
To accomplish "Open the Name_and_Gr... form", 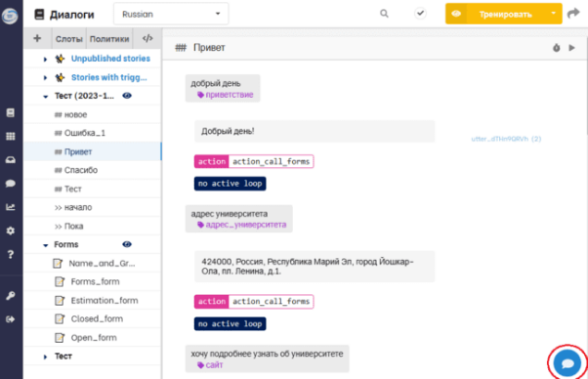I will (x=93, y=263).
